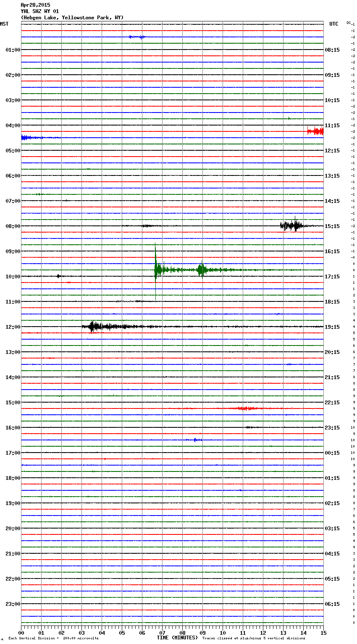Click the green aftershock burst near minute 09
This screenshot has height=644, width=357.
pos(202,270)
